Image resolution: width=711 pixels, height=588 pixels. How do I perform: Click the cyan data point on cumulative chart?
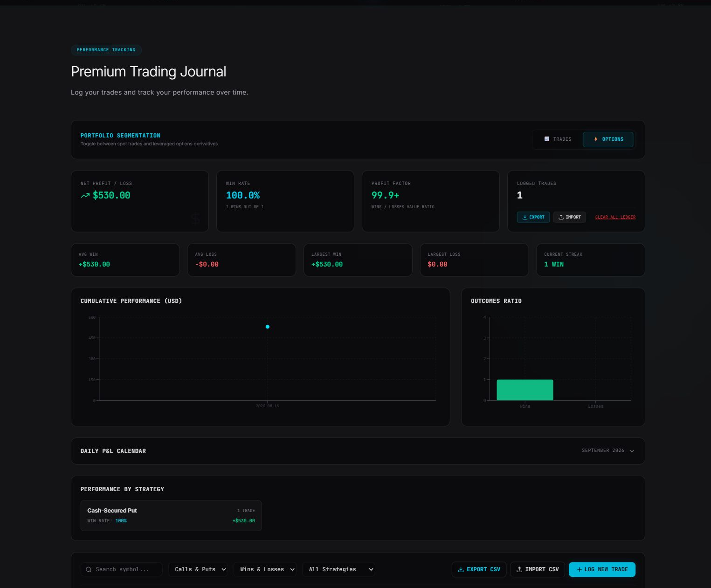pyautogui.click(x=268, y=327)
